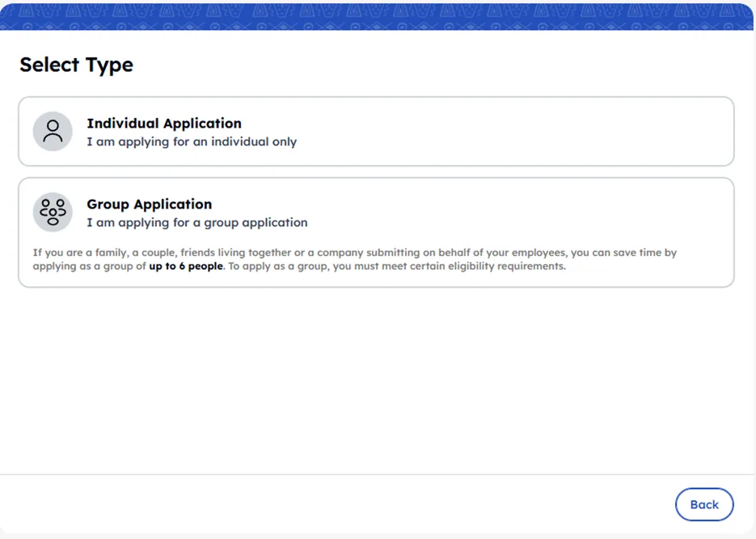Image resolution: width=756 pixels, height=539 pixels.
Task: Select the "Group Application" heading
Action: coord(149,204)
